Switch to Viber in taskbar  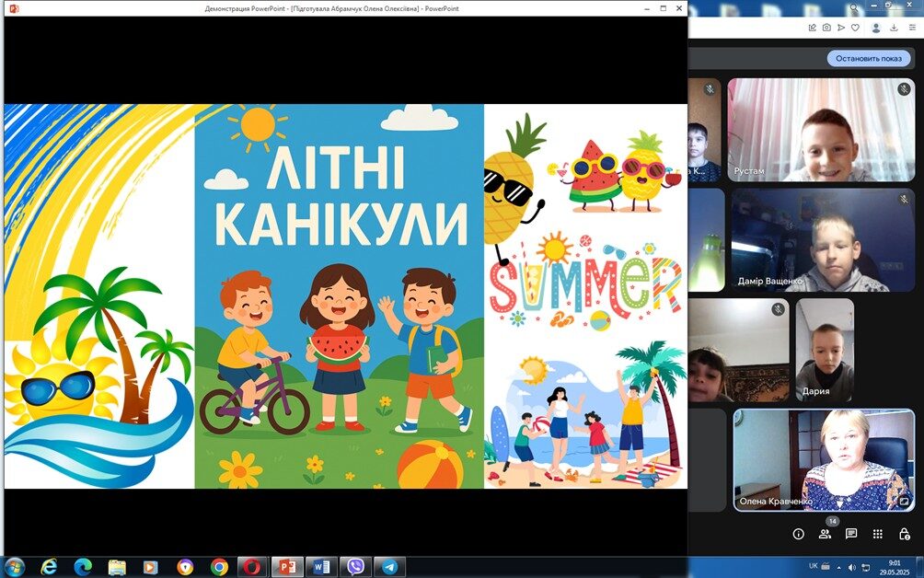point(355,567)
